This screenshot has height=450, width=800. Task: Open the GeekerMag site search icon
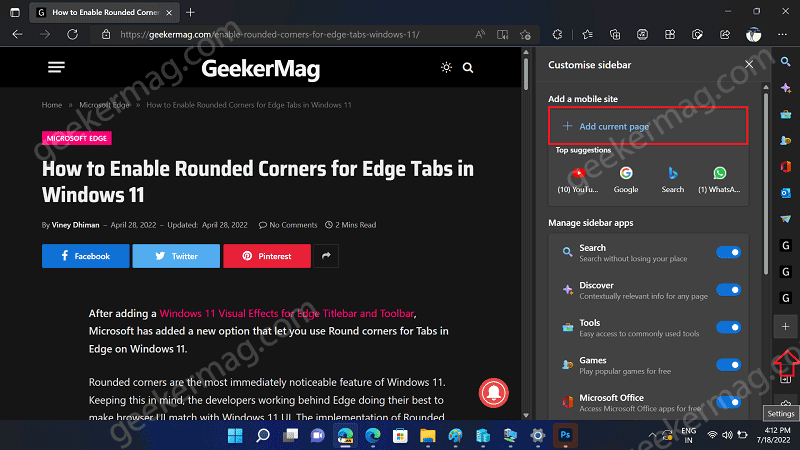[x=468, y=67]
